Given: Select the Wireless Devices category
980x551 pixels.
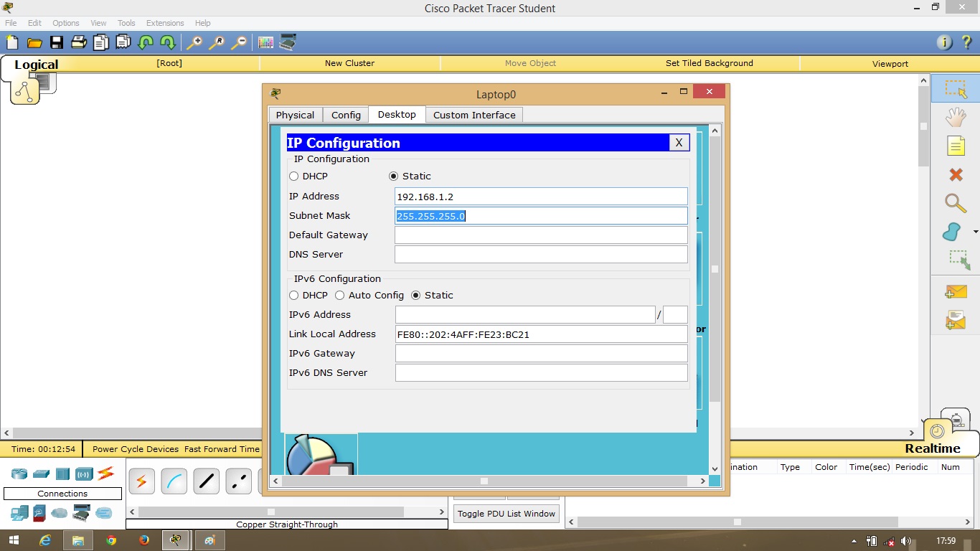Looking at the screenshot, I should click(84, 474).
